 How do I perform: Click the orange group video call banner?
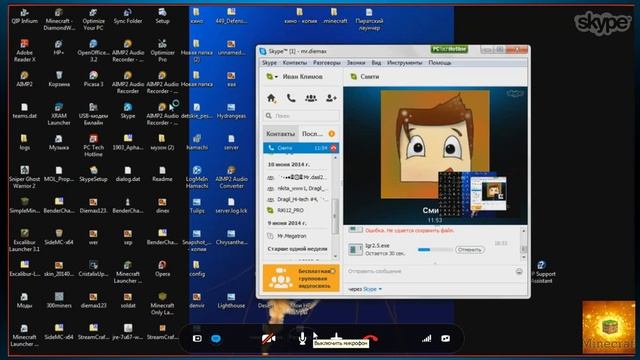[301, 278]
